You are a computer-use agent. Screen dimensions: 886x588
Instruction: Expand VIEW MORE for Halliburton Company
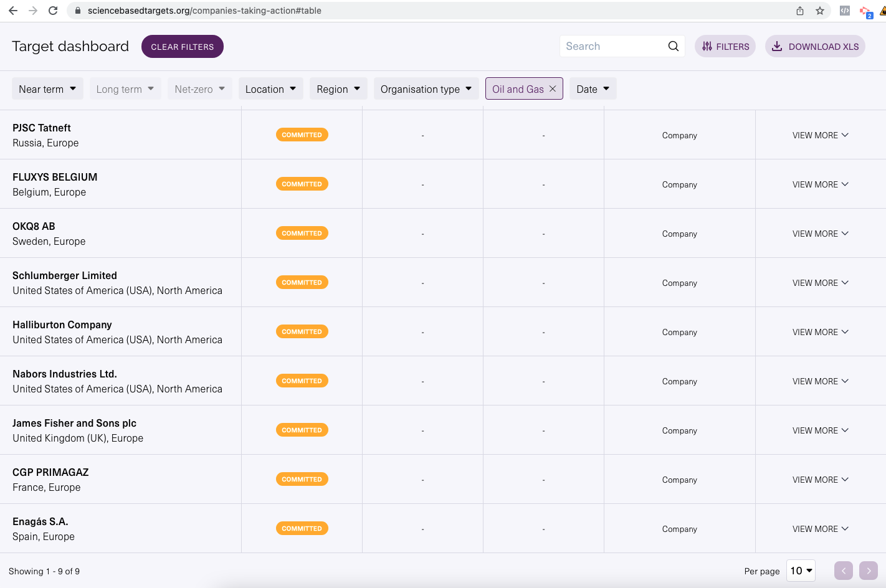(820, 332)
